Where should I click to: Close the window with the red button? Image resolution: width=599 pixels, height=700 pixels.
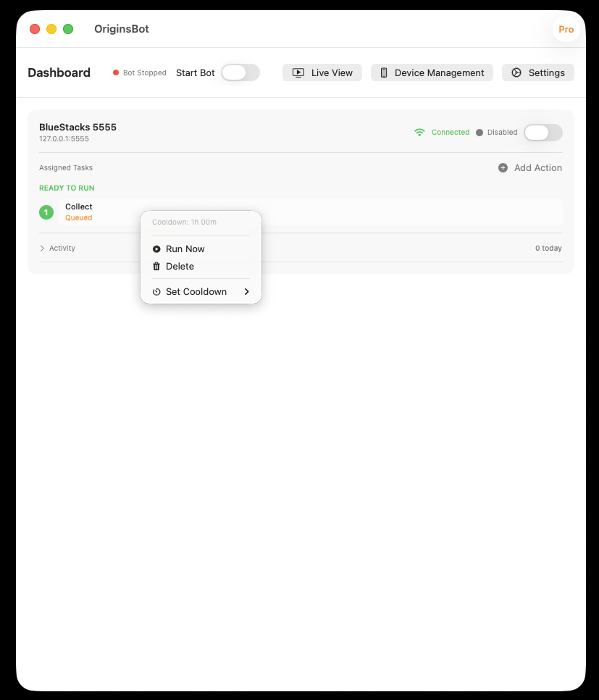pyautogui.click(x=35, y=29)
